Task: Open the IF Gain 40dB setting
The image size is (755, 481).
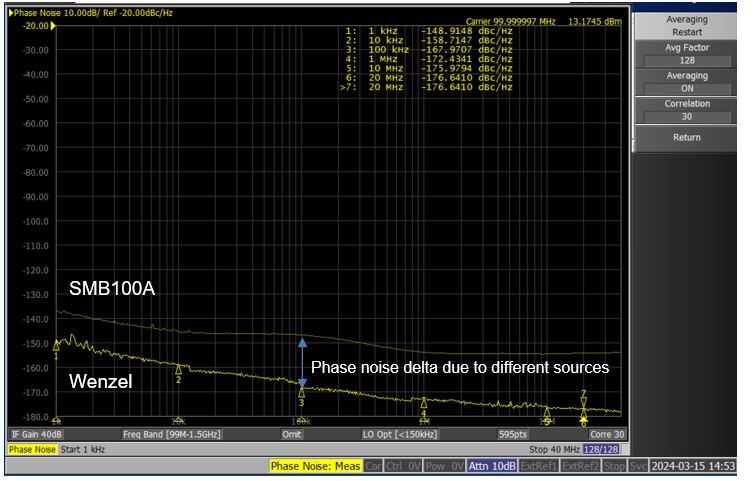Action: (x=37, y=434)
